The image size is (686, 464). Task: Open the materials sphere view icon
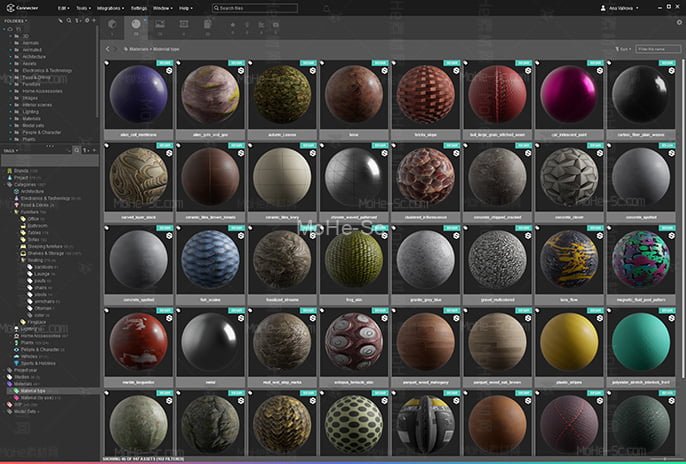coord(136,23)
